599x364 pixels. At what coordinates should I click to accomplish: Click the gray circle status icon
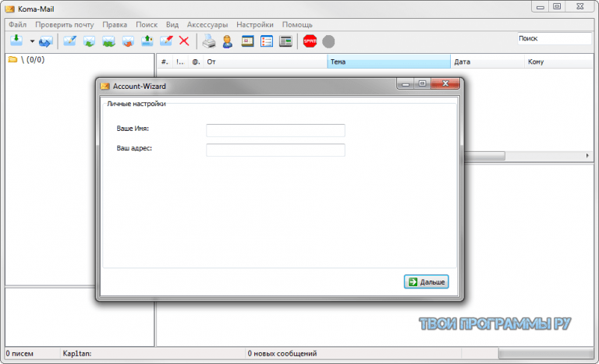pyautogui.click(x=328, y=41)
